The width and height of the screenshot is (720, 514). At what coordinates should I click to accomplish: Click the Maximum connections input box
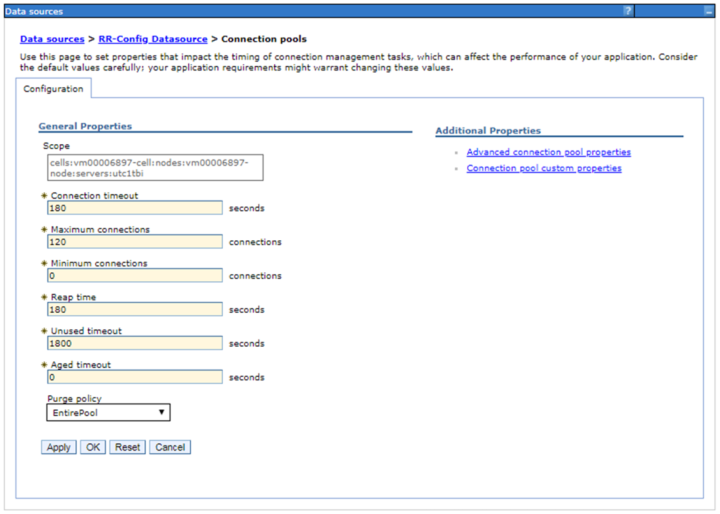(134, 242)
